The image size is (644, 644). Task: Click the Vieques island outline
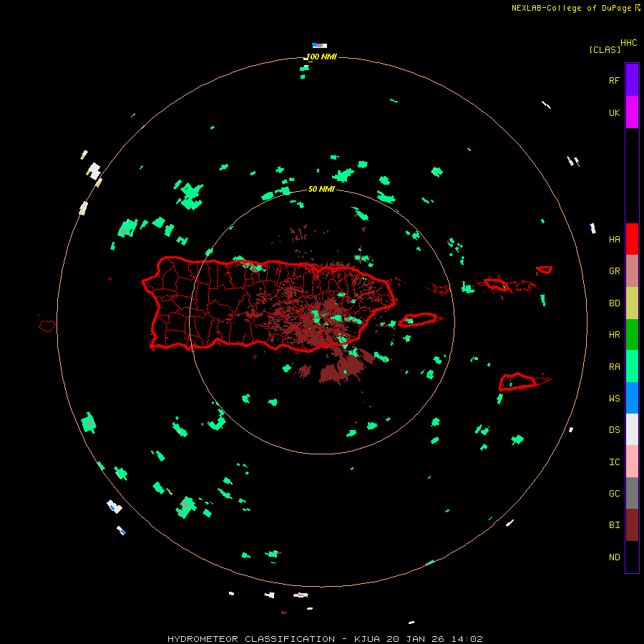[x=418, y=320]
